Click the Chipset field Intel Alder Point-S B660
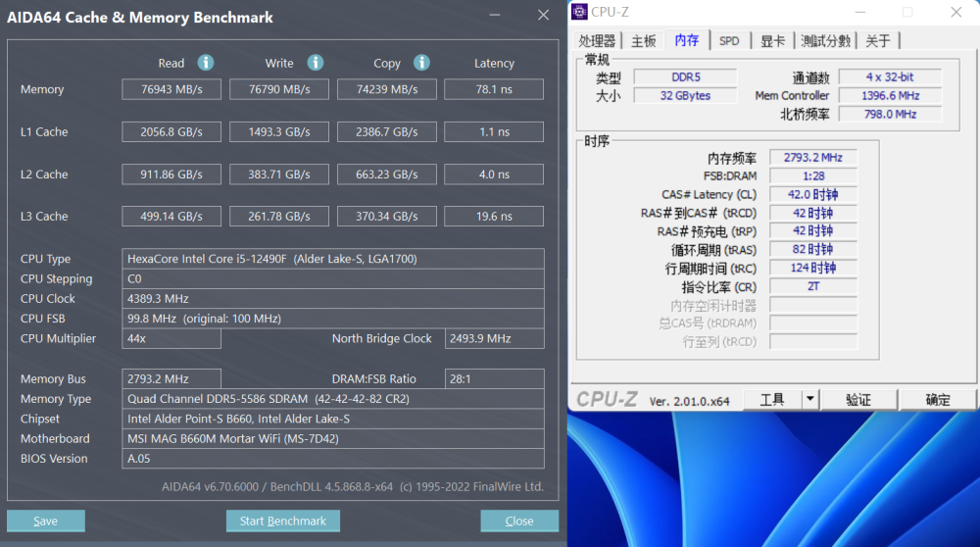This screenshot has width=980, height=547. (333, 419)
